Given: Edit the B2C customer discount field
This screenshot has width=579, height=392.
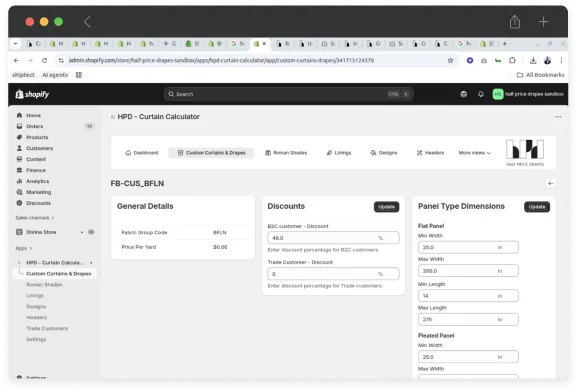Looking at the screenshot, I should tap(333, 238).
